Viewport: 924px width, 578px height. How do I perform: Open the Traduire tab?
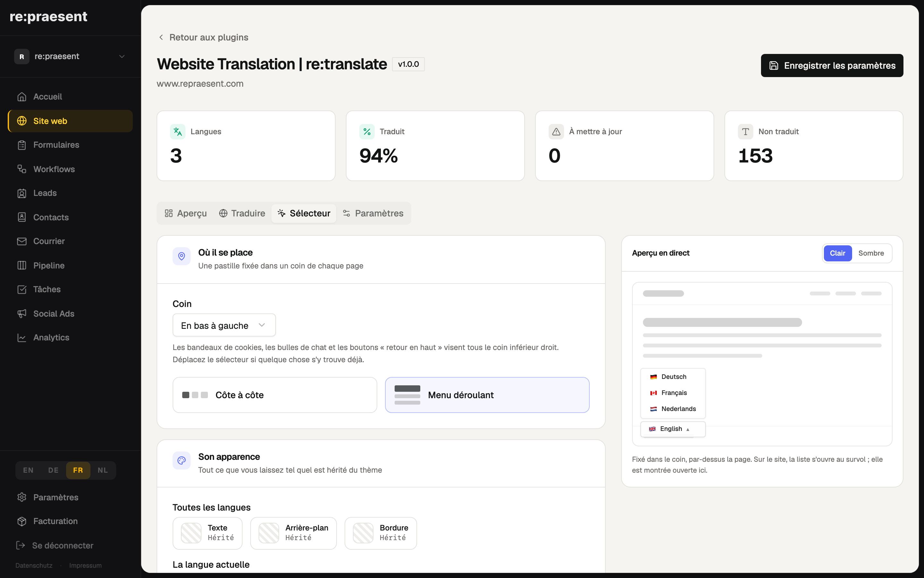tap(242, 213)
